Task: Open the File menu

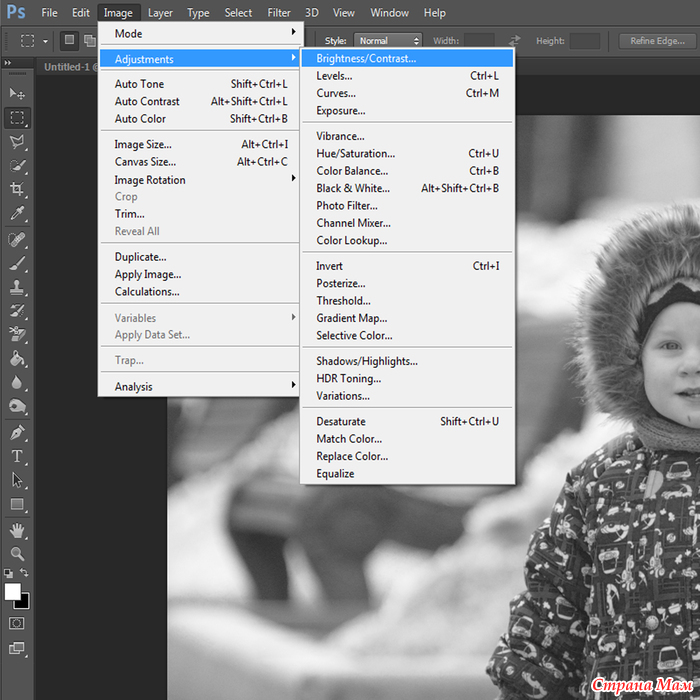Action: (49, 13)
